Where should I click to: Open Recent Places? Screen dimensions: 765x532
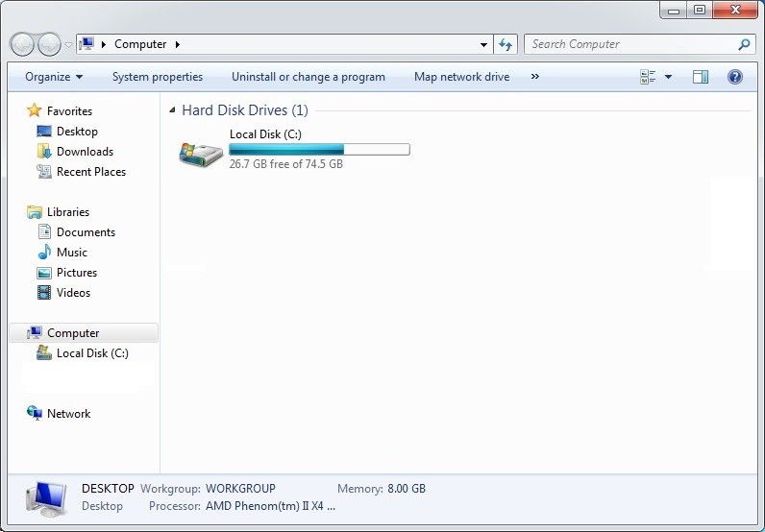tap(91, 172)
